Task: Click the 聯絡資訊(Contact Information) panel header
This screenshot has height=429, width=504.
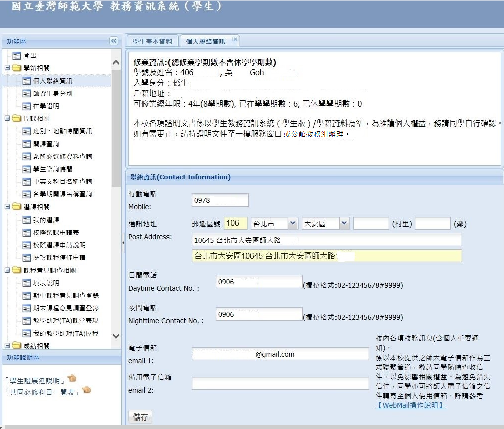Action: coord(314,177)
